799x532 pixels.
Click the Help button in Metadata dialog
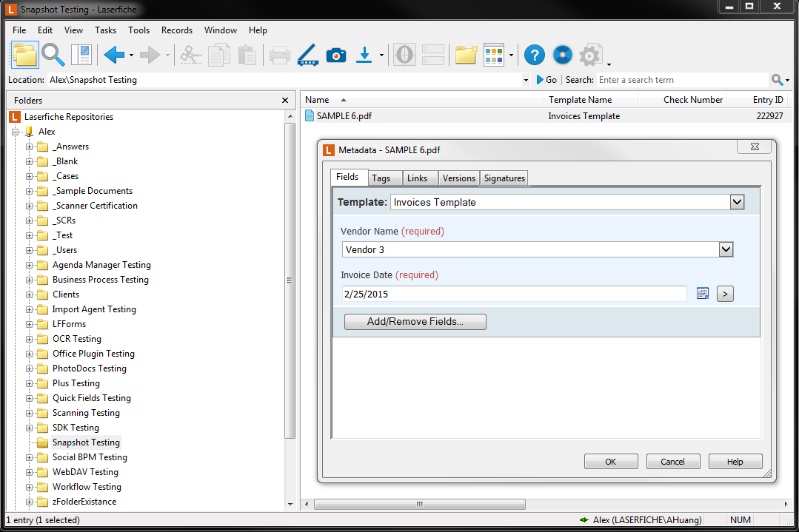tap(735, 462)
